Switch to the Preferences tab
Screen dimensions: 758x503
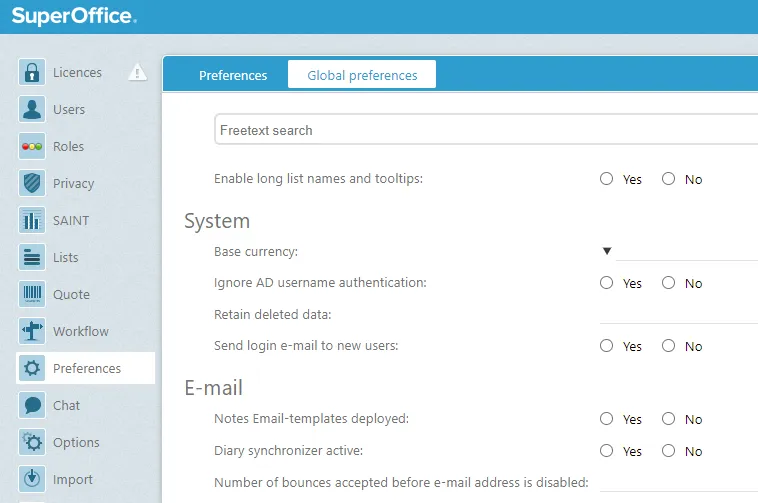[x=233, y=76]
